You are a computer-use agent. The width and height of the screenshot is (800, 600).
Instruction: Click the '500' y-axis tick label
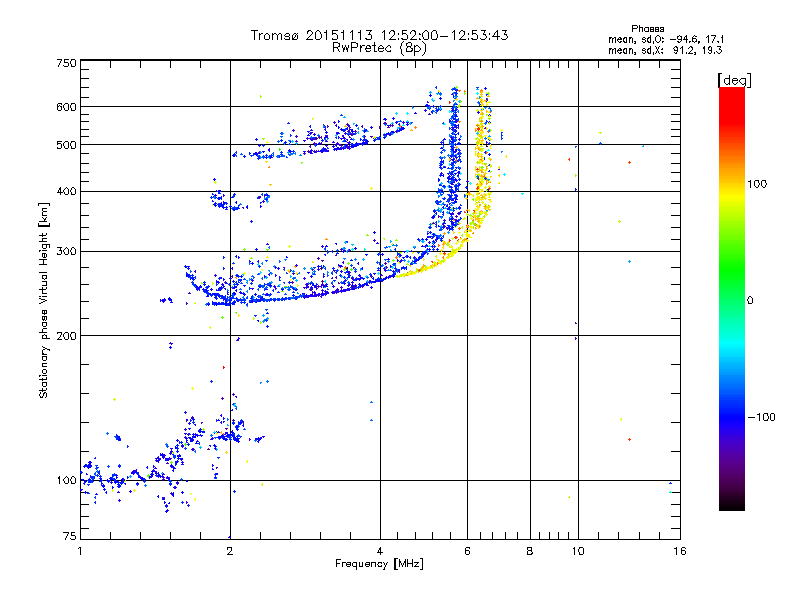[x=66, y=145]
